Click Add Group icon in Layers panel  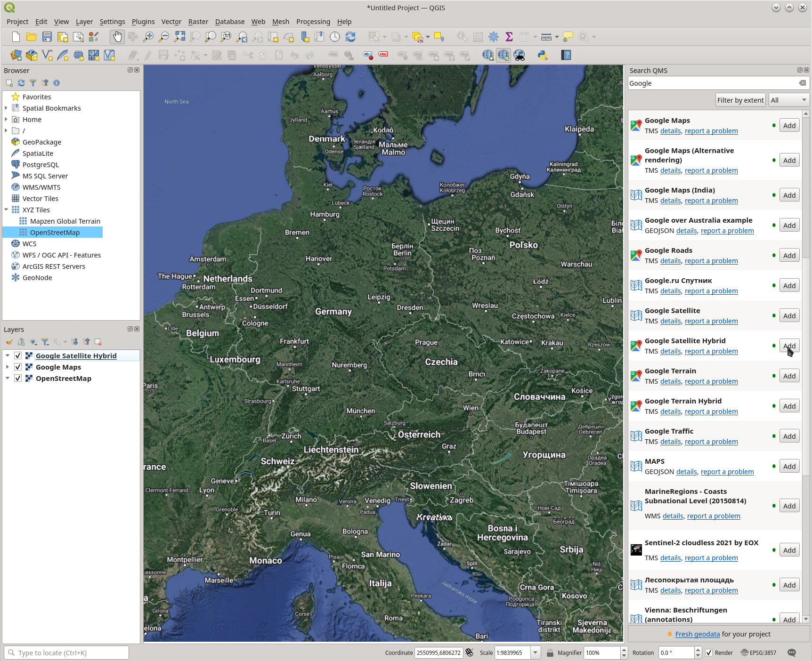click(21, 342)
